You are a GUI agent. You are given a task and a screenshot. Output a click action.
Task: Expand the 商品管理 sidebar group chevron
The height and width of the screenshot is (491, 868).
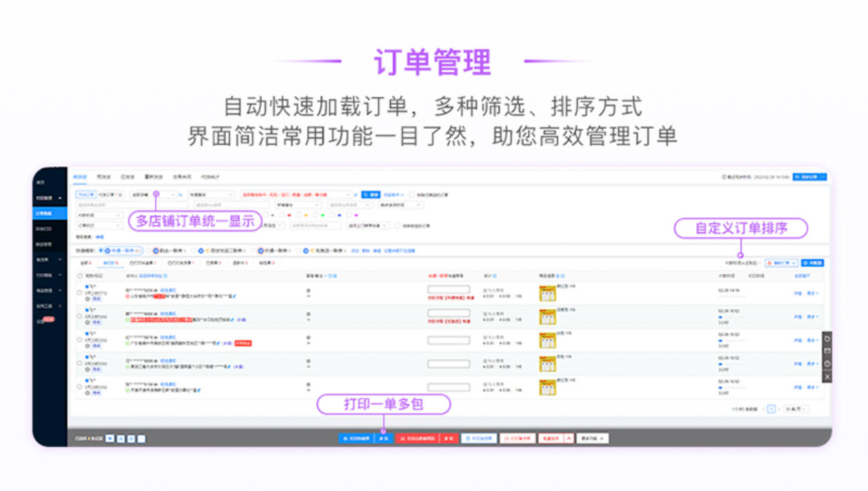click(60, 291)
